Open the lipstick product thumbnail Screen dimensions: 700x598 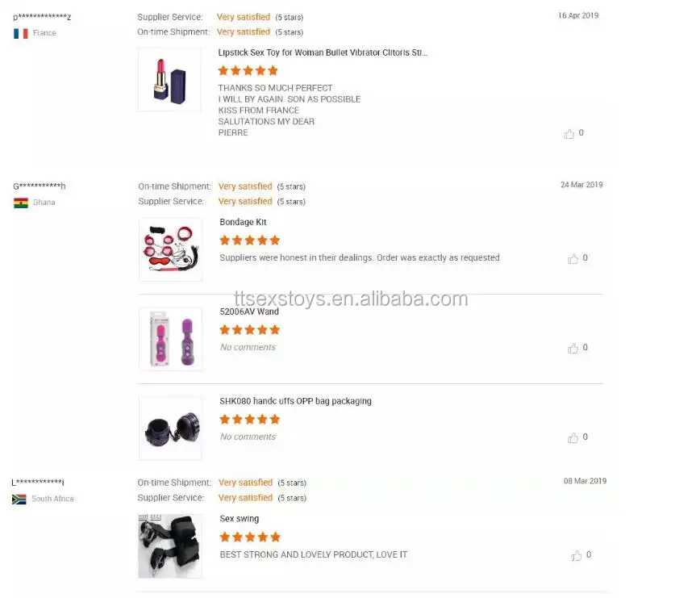click(x=169, y=79)
